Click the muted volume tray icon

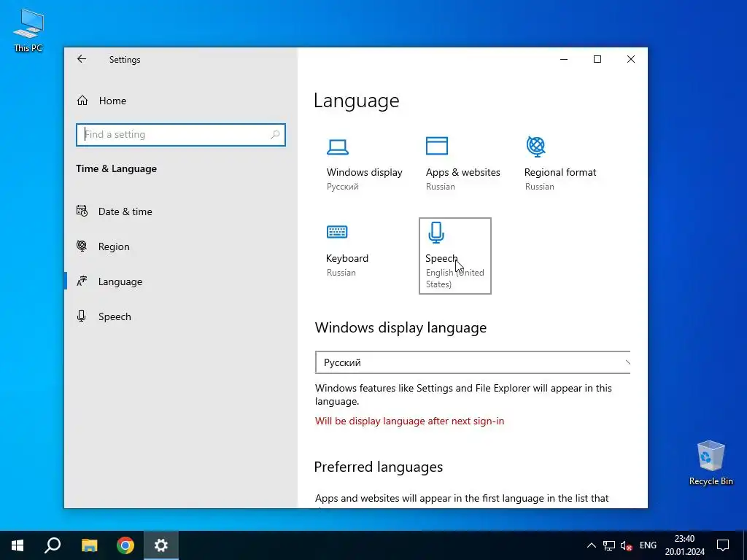(x=627, y=545)
